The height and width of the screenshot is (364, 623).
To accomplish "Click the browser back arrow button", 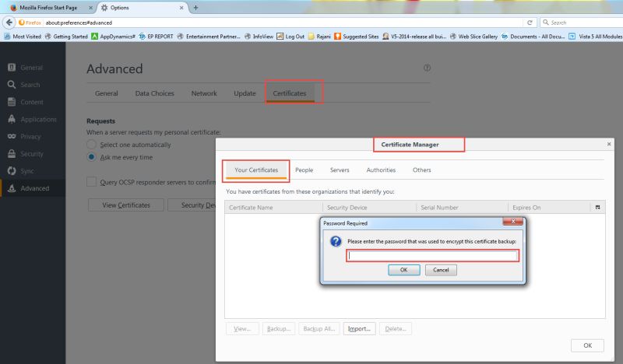I will [9, 23].
